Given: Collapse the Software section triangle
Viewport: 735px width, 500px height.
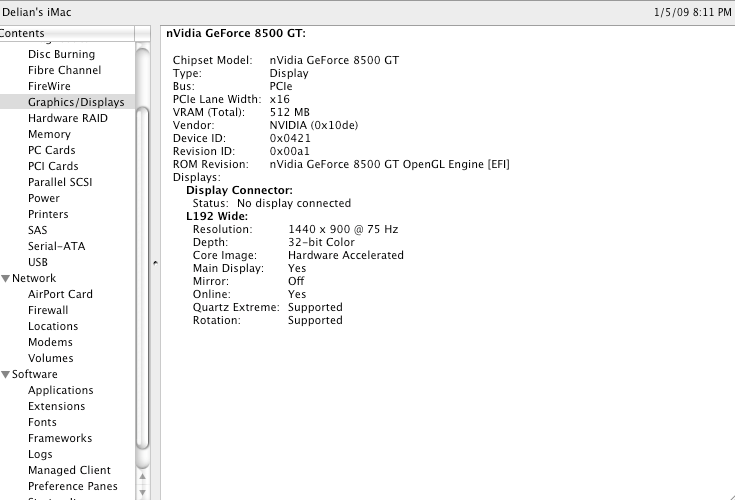Looking at the screenshot, I should [6, 374].
